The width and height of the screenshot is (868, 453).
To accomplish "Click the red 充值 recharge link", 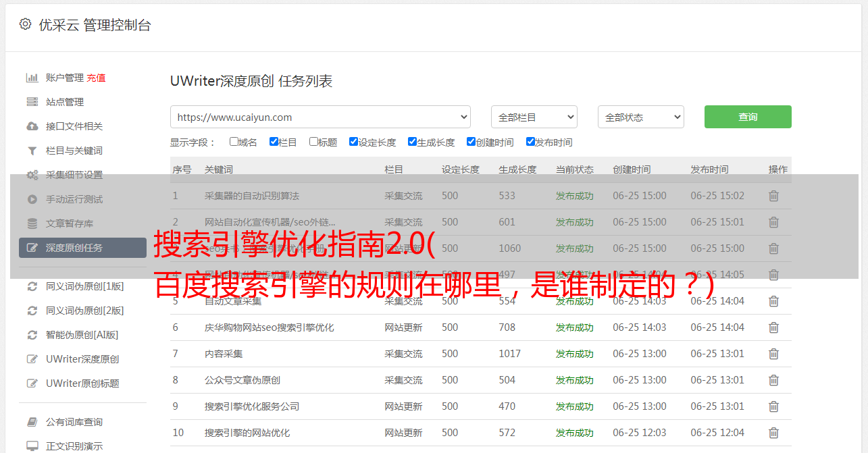I will (x=96, y=78).
